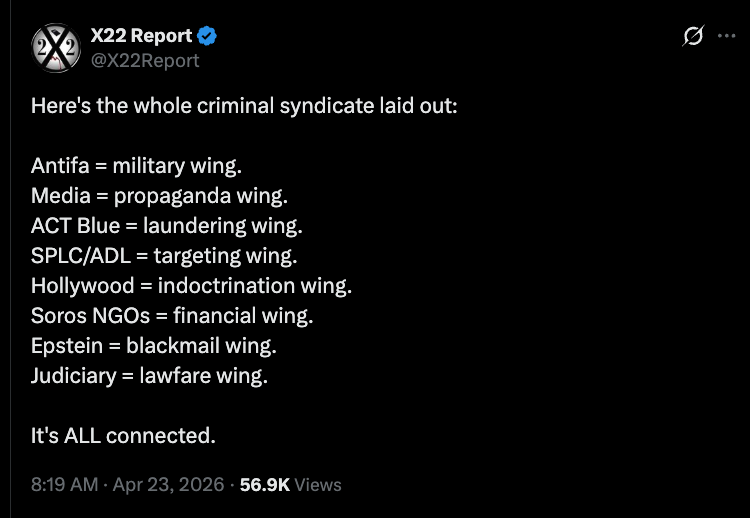Click the 8:19 AM post time
750x518 pixels.
[65, 484]
